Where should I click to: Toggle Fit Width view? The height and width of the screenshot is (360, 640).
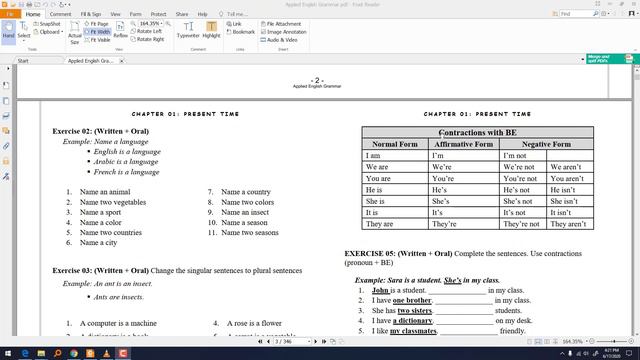tap(97, 32)
